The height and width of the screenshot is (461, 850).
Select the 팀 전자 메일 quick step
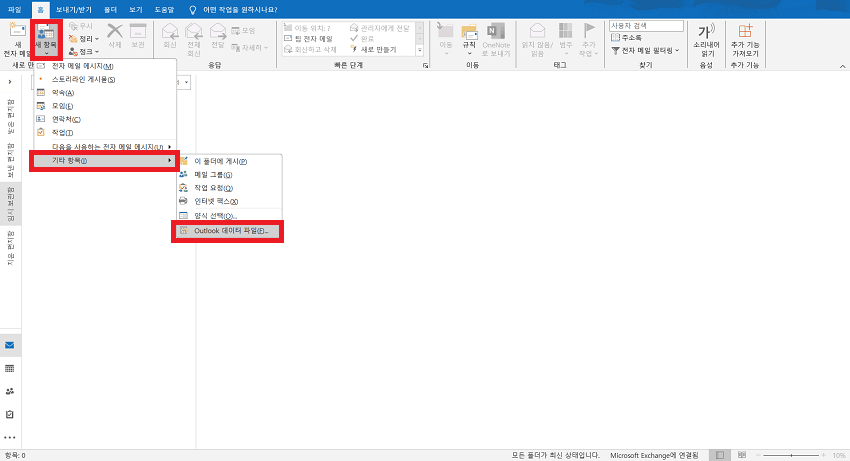point(308,39)
